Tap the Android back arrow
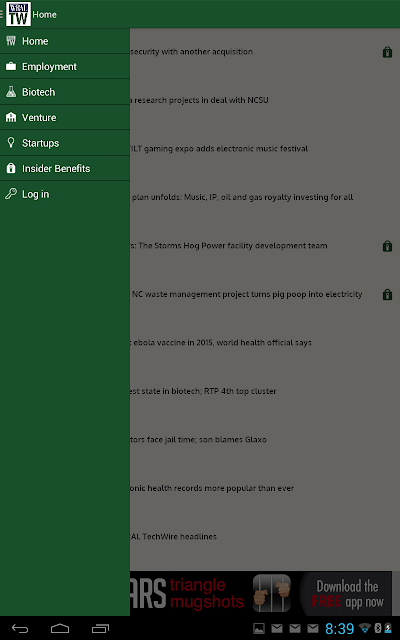 pyautogui.click(x=20, y=628)
